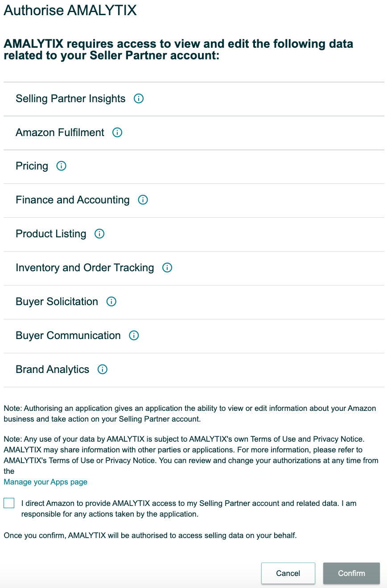Image resolution: width=387 pixels, height=588 pixels.
Task: Select the Inventory and Order Tracking row
Action: [85, 268]
